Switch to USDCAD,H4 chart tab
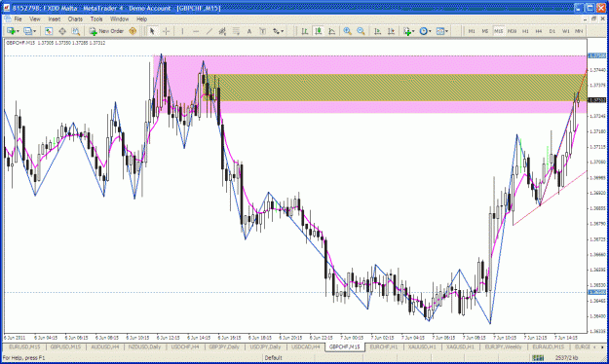Image resolution: width=609 pixels, height=364 pixels. point(306,346)
